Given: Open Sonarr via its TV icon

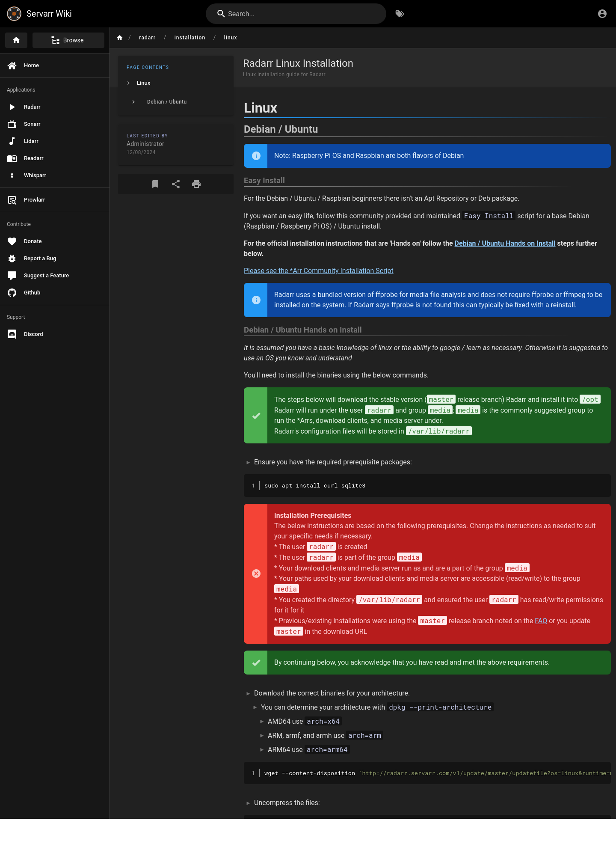Looking at the screenshot, I should pos(12,124).
